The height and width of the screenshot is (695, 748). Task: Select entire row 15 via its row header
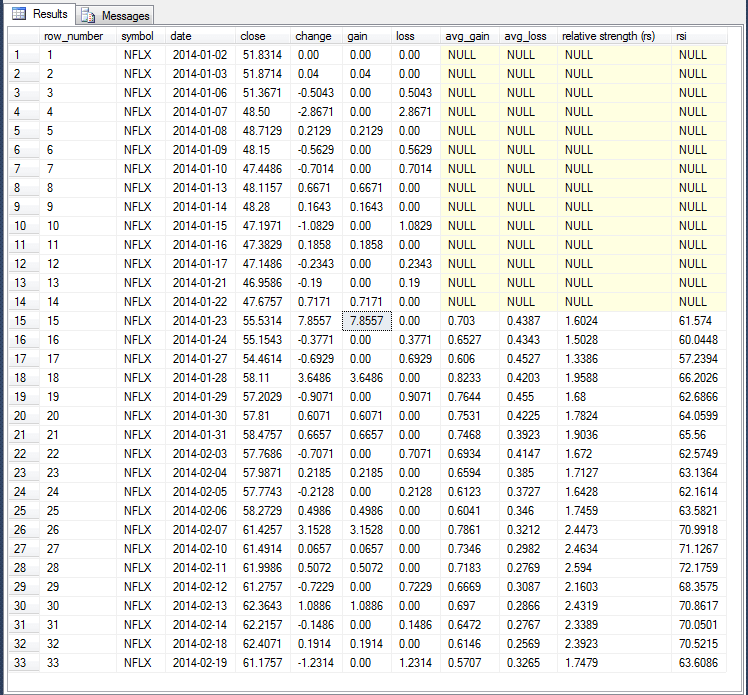click(x=23, y=321)
